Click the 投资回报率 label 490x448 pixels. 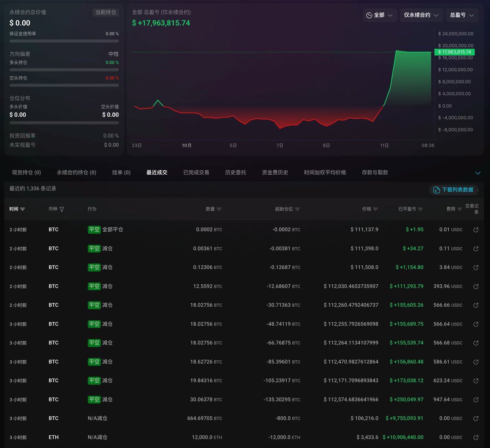point(22,135)
